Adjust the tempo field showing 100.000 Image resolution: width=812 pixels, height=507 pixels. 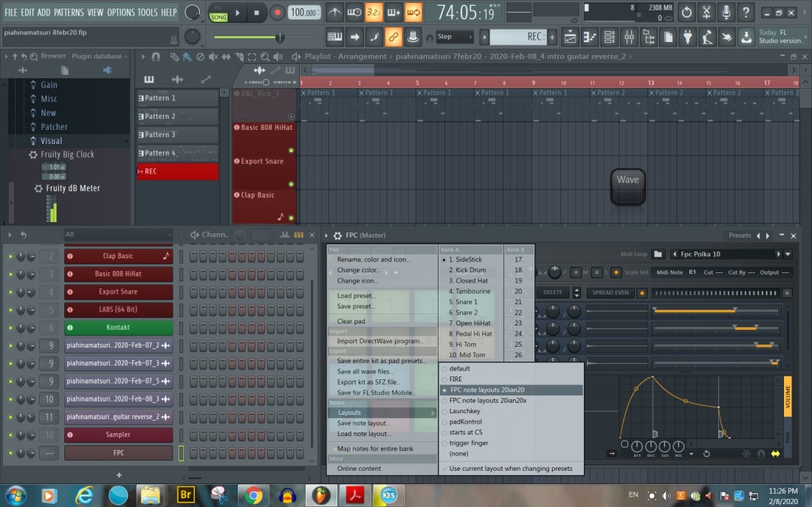click(304, 13)
